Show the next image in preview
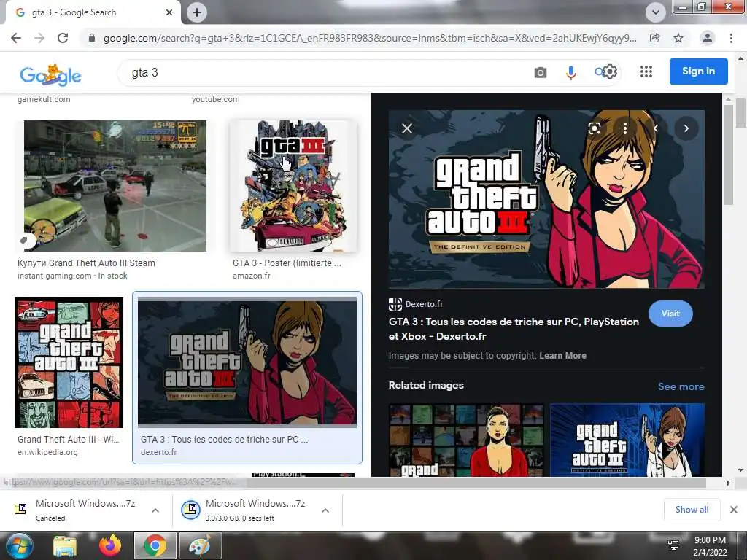 (x=686, y=128)
